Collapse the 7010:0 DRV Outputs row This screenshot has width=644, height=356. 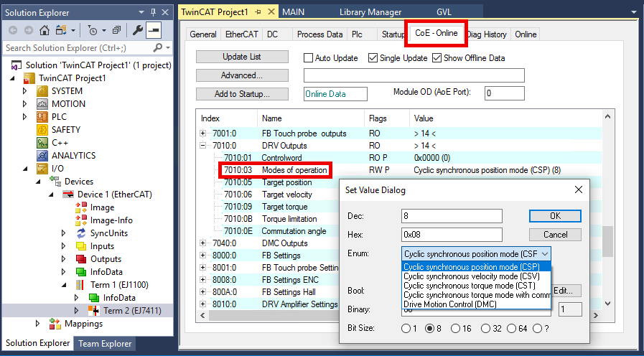coord(203,146)
